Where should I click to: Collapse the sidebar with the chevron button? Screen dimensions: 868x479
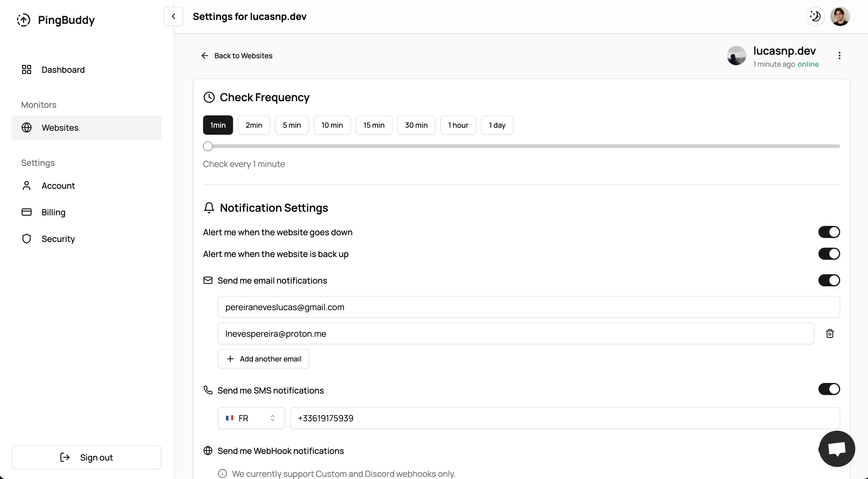tap(173, 16)
